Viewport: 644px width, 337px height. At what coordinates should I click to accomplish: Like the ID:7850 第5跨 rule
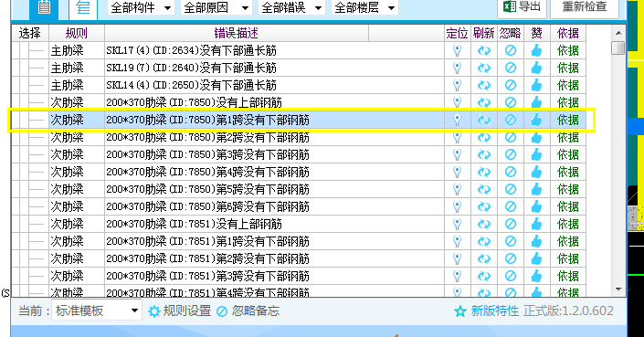(536, 189)
